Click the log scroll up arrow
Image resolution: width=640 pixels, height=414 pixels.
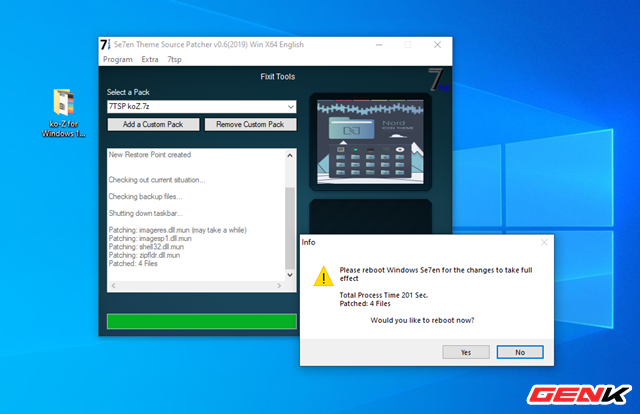tap(290, 156)
